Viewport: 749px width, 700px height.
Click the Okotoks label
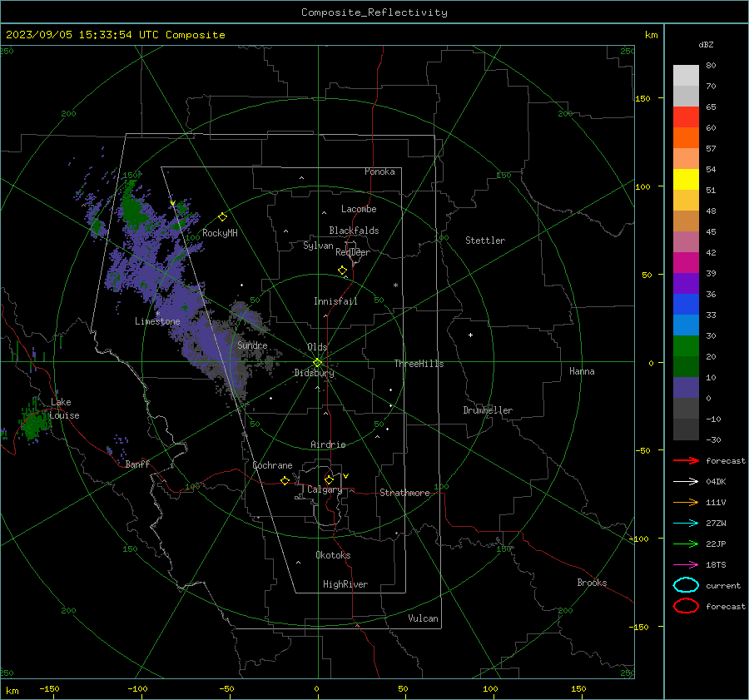click(333, 555)
